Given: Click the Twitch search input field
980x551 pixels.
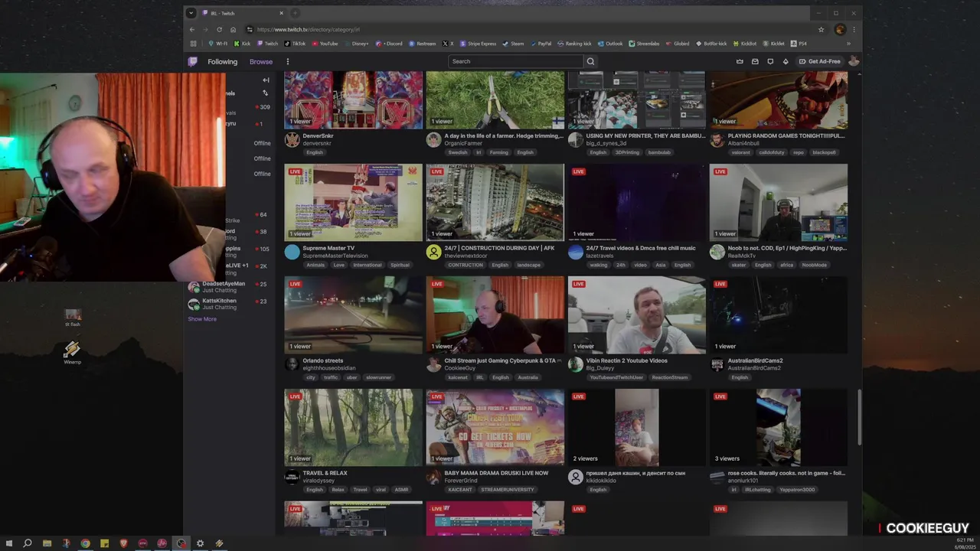Looking at the screenshot, I should (x=516, y=61).
